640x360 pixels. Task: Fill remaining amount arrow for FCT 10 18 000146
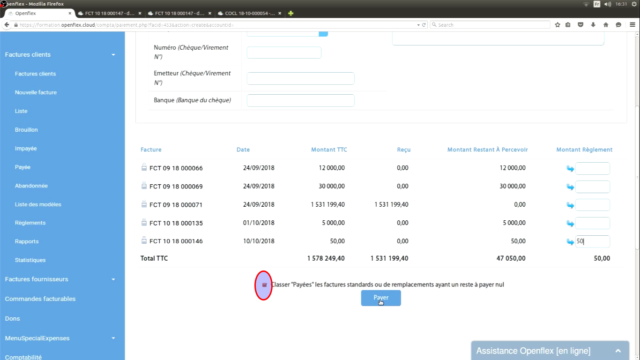click(570, 242)
